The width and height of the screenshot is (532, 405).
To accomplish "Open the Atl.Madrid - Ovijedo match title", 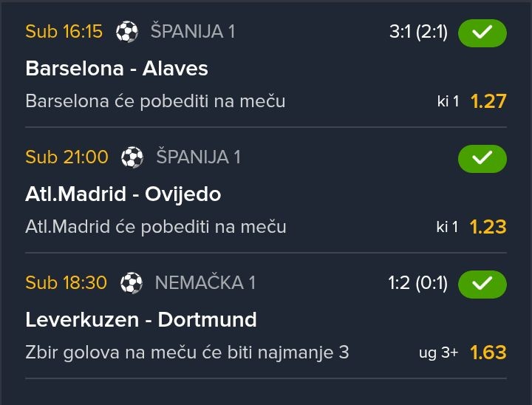I will click(x=123, y=194).
